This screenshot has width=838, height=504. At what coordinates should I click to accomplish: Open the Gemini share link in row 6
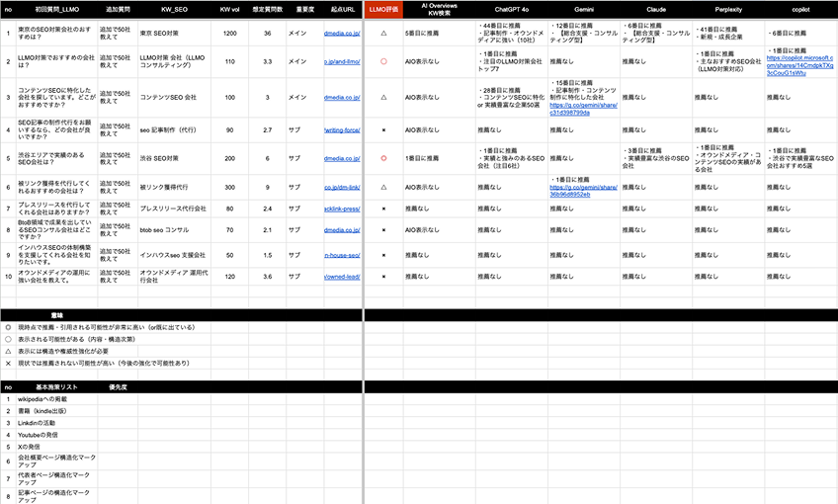(582, 190)
